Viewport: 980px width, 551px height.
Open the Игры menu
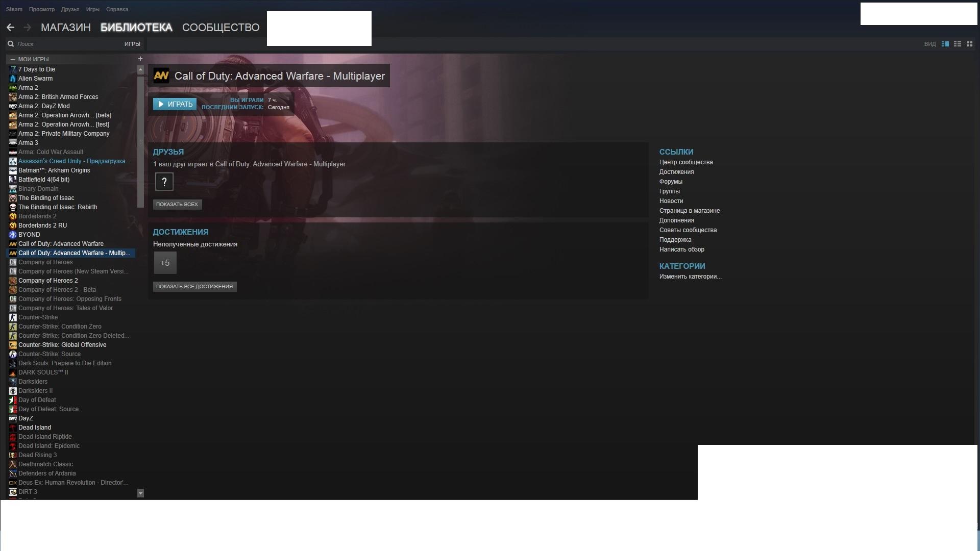pos(93,9)
